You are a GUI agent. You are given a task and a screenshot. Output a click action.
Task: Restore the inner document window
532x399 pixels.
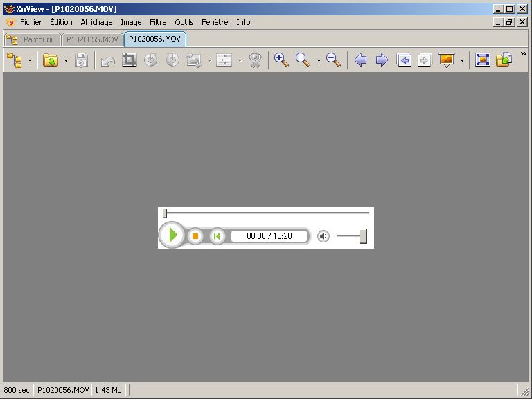pos(509,22)
